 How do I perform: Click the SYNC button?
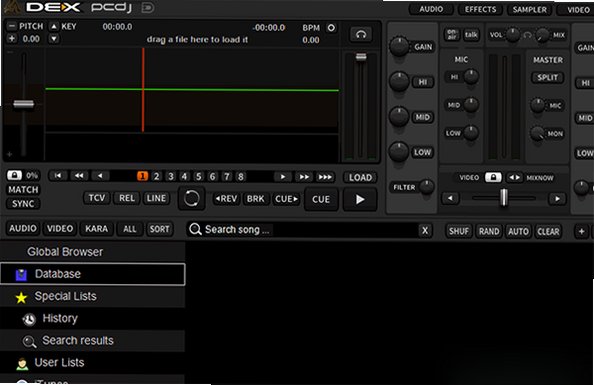pyautogui.click(x=23, y=203)
